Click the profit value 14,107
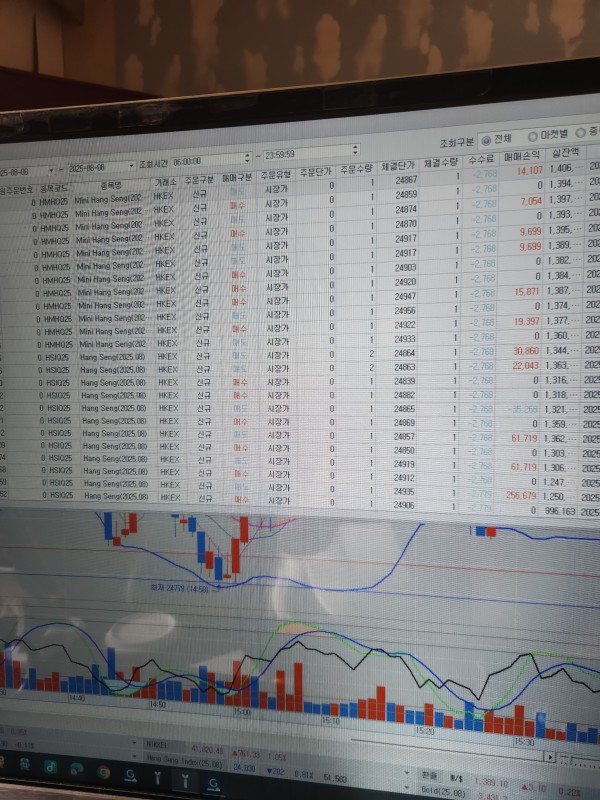Viewport: 600px width, 800px height. (x=530, y=171)
